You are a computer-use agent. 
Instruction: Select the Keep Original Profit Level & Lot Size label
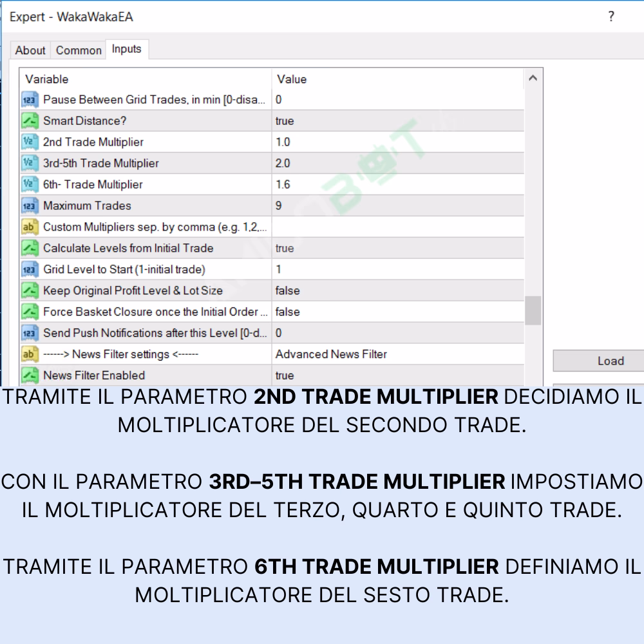pyautogui.click(x=133, y=291)
